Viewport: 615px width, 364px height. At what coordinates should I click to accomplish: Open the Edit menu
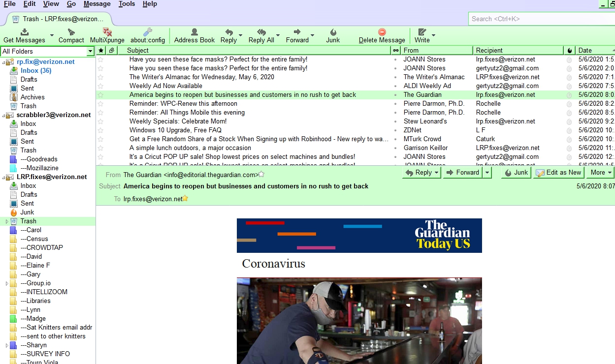click(30, 4)
